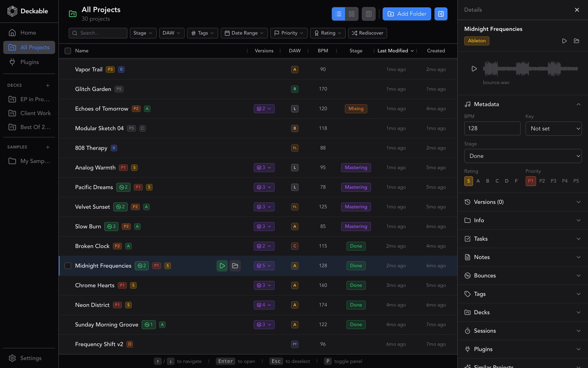The width and height of the screenshot is (588, 368).
Task: Check the Midnight Frequencies row checkbox
Action: (x=68, y=266)
